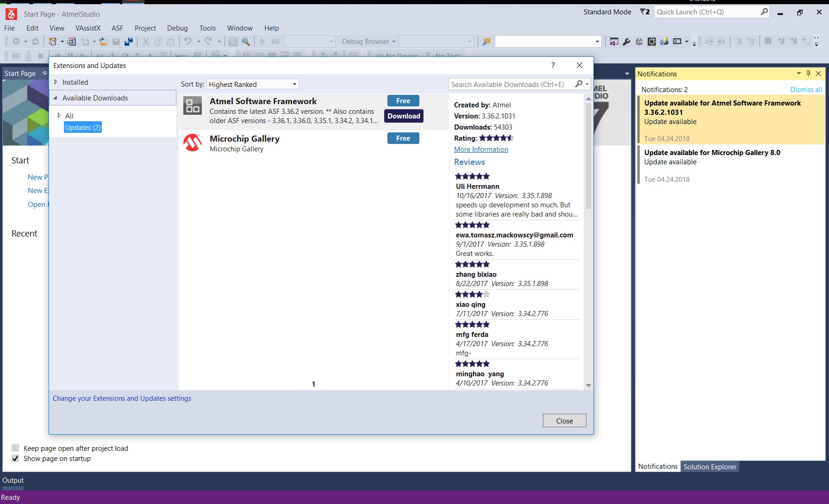
Task: Expand the Installed category
Action: [x=56, y=82]
